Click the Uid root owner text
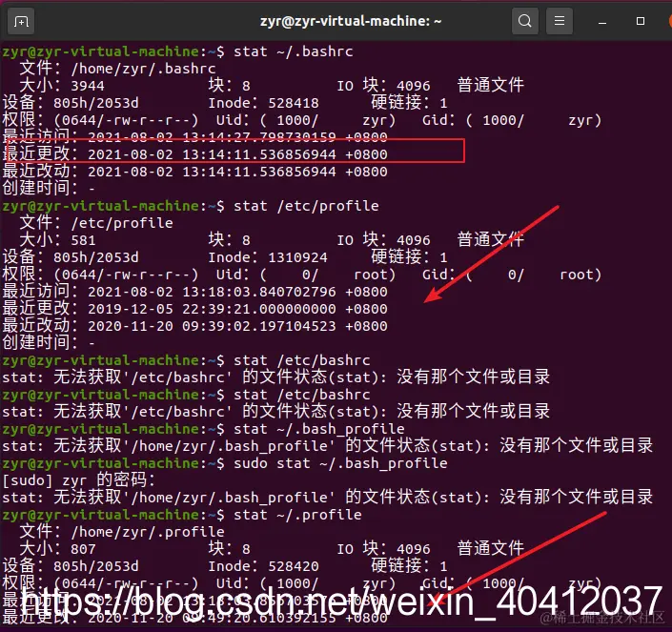672x632 pixels. pos(375,275)
